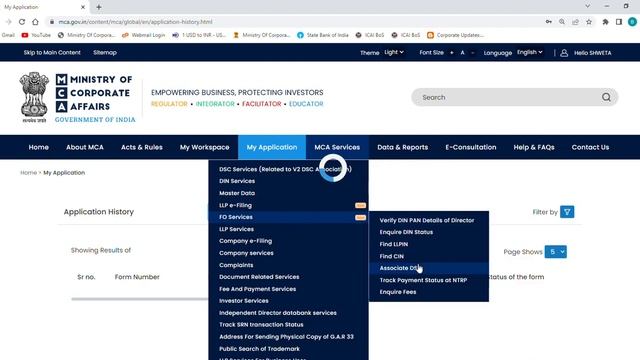Reload the page with browser refresh icon
This screenshot has width=640, height=360.
coord(22,22)
